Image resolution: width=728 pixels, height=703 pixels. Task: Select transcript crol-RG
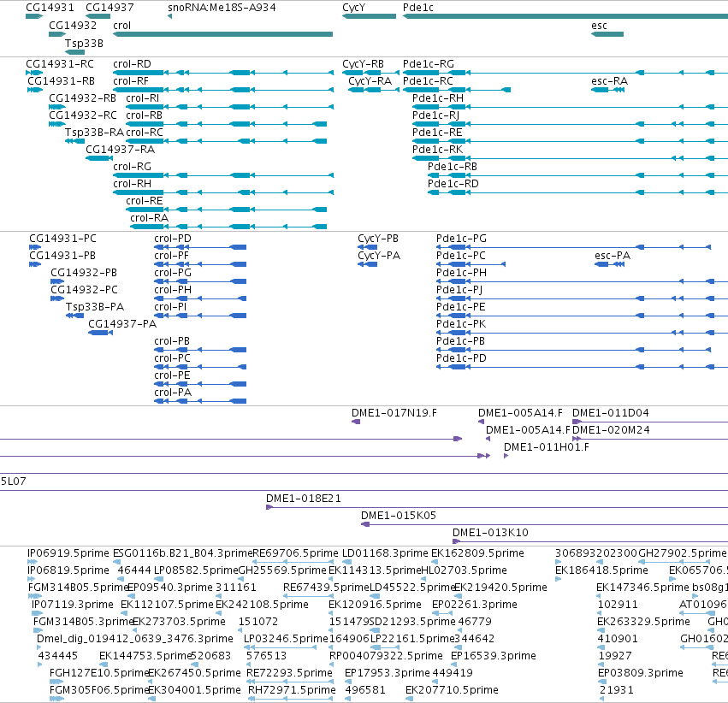(x=223, y=175)
